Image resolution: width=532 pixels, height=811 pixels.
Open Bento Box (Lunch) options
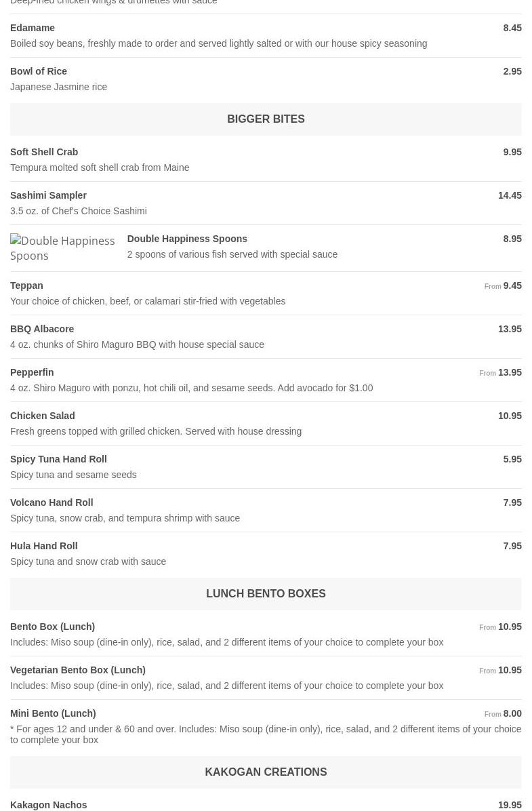coord(52,627)
